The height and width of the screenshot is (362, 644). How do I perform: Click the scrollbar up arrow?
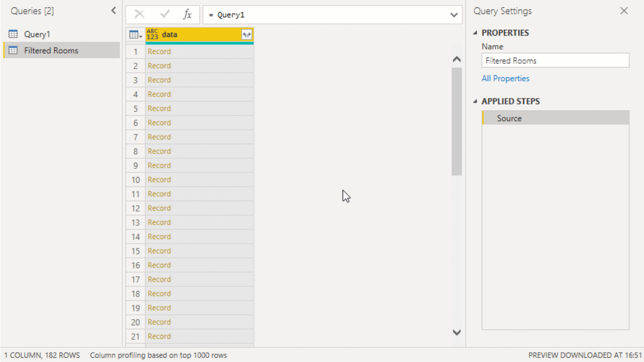point(457,59)
